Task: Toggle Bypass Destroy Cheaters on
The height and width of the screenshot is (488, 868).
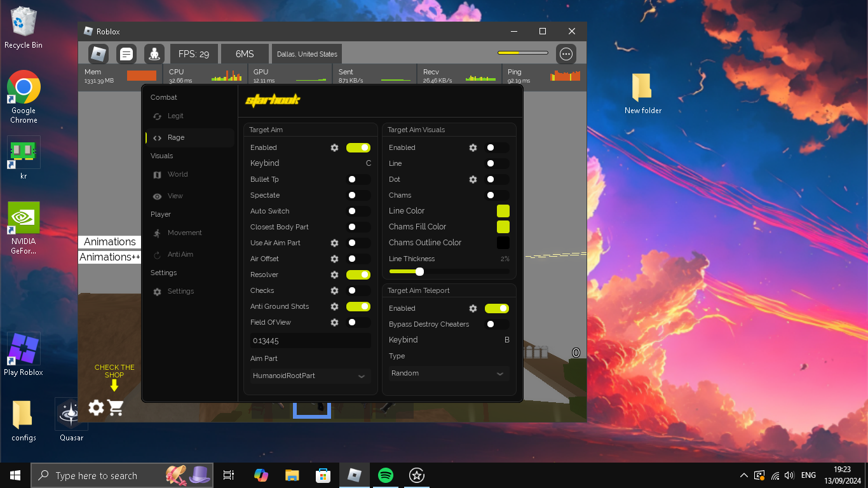Action: [497, 324]
